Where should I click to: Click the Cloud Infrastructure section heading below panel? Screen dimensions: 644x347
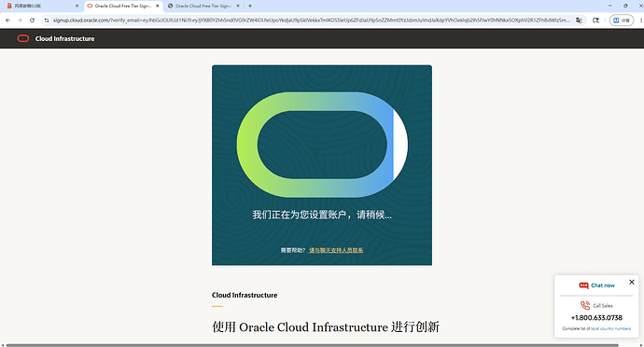point(245,295)
